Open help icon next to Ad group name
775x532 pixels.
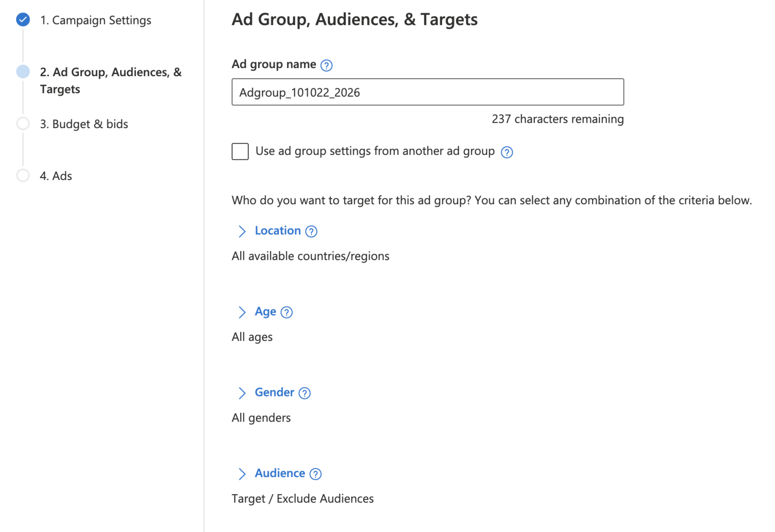tap(326, 66)
